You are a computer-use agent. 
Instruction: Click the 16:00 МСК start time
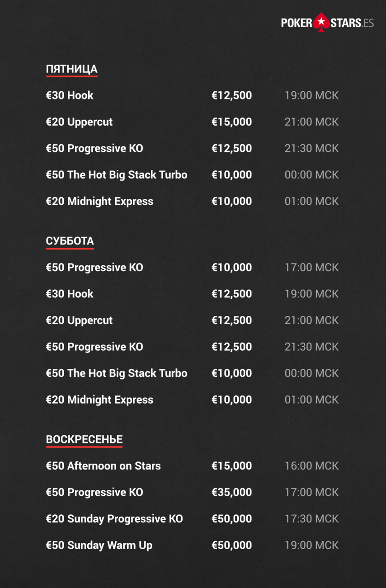311,466
